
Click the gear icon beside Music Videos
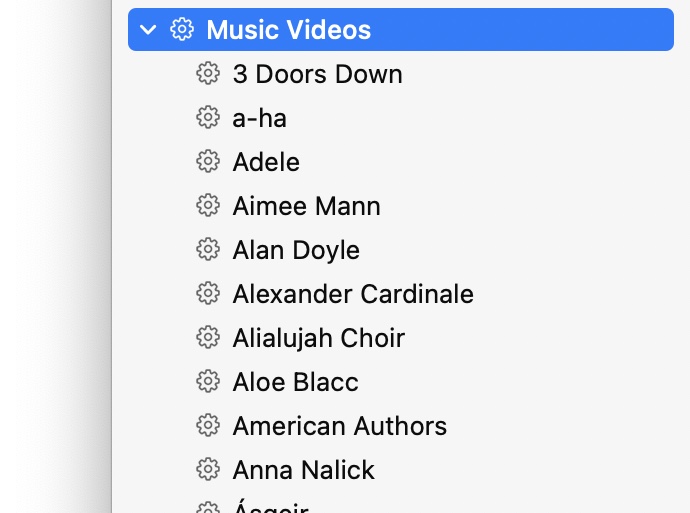(x=181, y=30)
